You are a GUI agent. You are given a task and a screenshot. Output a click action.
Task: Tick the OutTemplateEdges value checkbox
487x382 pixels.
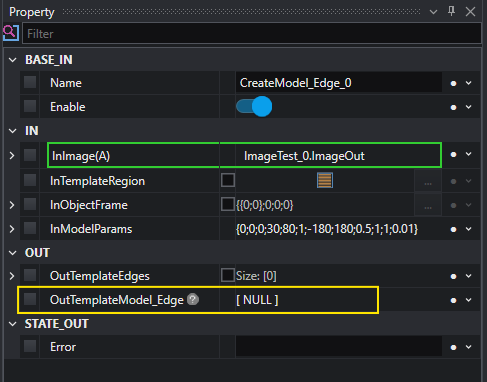tap(228, 275)
